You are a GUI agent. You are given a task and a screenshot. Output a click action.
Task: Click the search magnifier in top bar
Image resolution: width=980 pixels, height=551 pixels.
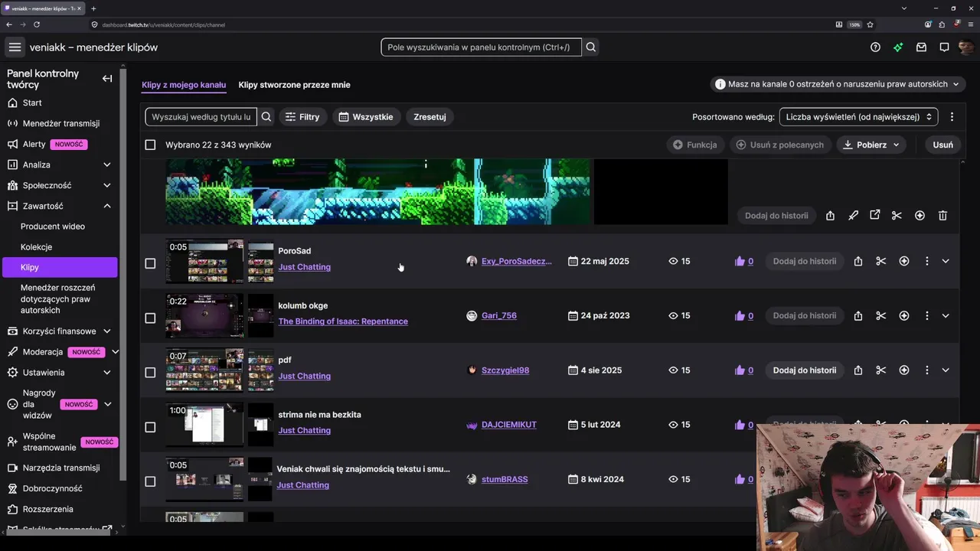(x=590, y=47)
